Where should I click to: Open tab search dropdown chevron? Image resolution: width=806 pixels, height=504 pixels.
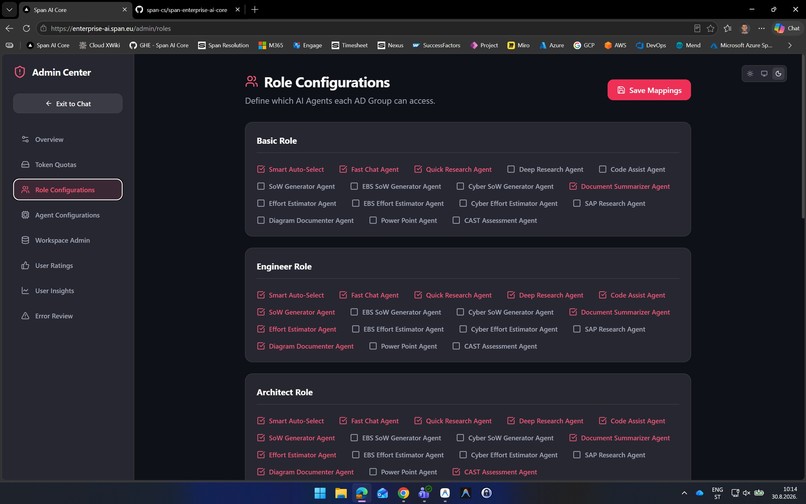point(9,9)
